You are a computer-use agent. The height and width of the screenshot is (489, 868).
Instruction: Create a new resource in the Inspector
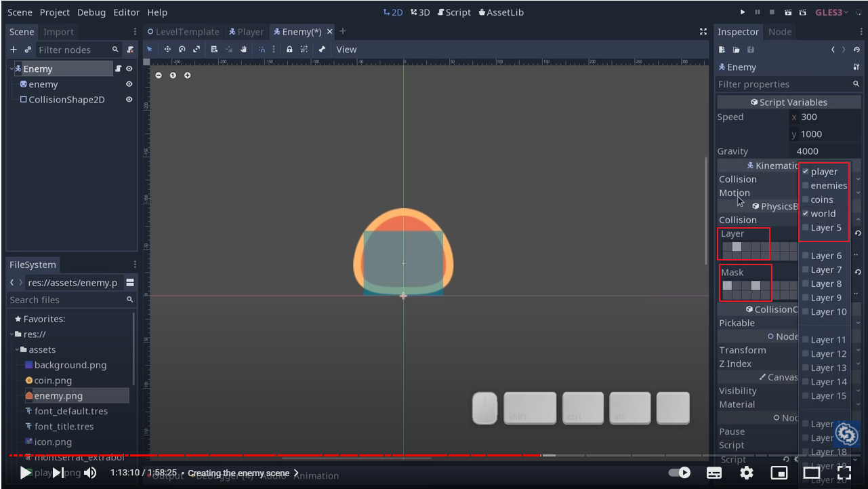[722, 50]
